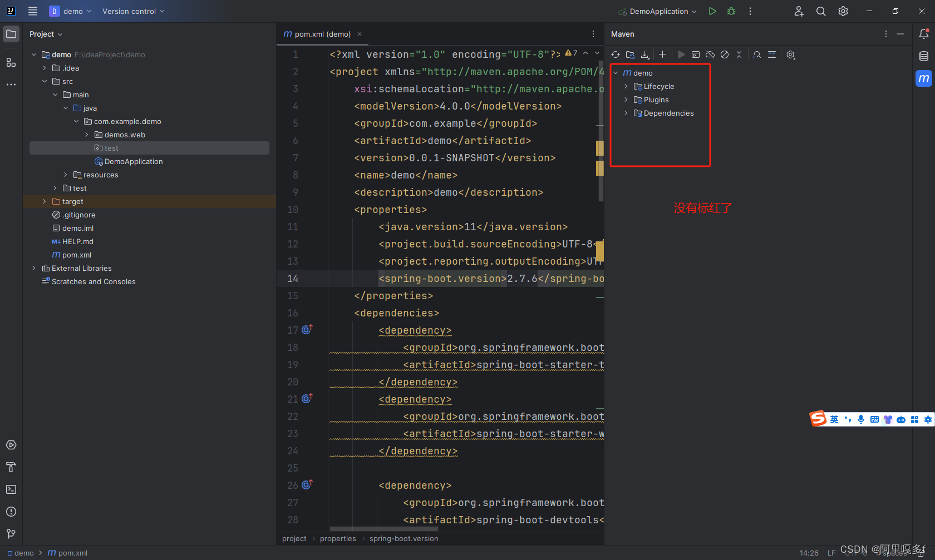935x560 pixels.
Task: Generate sources and update folders icon
Action: click(x=630, y=54)
